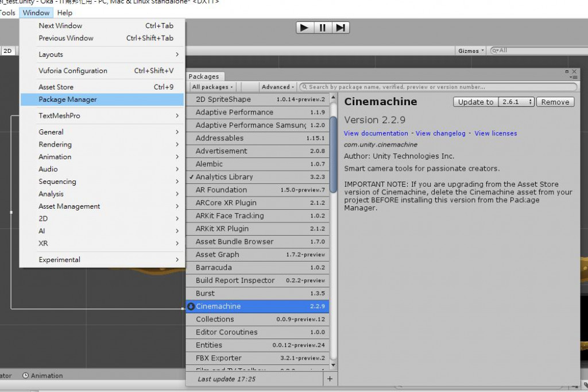This screenshot has width=588, height=392.
Task: Expand the General submenu
Action: pyautogui.click(x=102, y=132)
